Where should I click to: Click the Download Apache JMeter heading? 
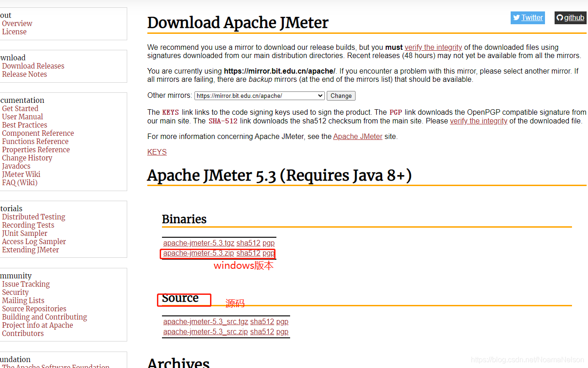tap(238, 22)
